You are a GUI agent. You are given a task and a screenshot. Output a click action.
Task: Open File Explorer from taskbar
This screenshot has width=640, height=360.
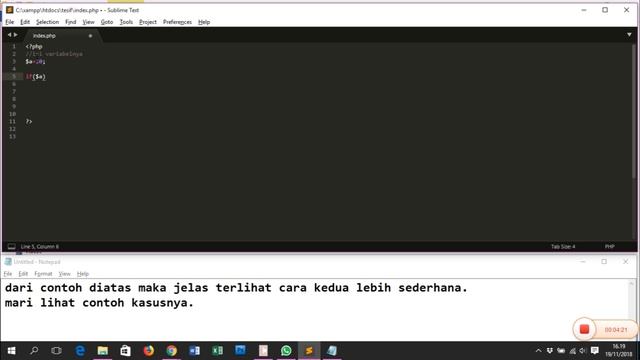pyautogui.click(x=102, y=351)
